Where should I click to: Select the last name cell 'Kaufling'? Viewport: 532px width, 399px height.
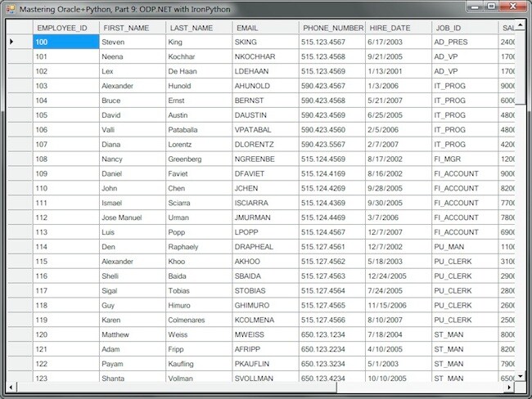click(199, 363)
